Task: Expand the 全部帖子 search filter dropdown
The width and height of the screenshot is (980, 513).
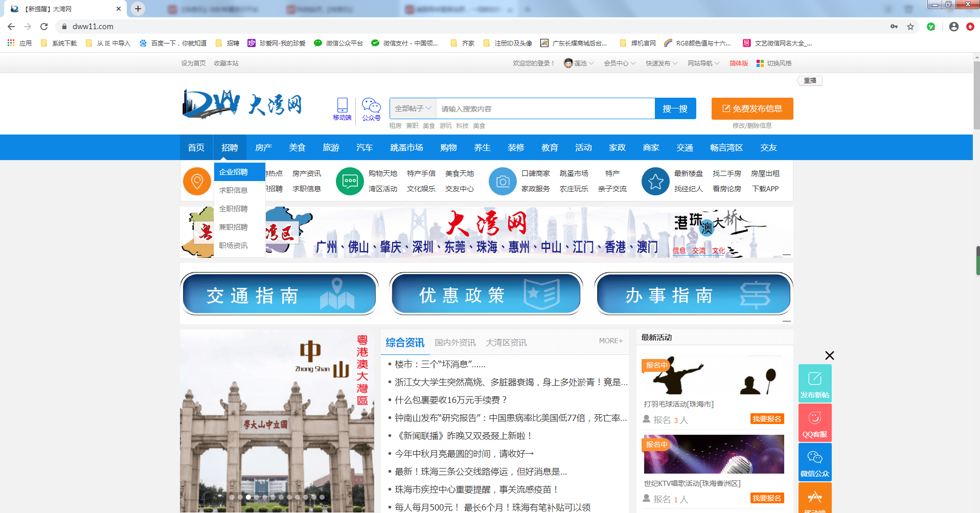Action: pyautogui.click(x=412, y=108)
